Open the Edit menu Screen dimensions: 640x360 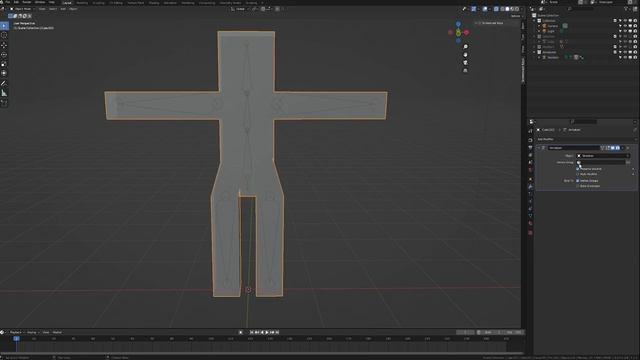pos(16,2)
